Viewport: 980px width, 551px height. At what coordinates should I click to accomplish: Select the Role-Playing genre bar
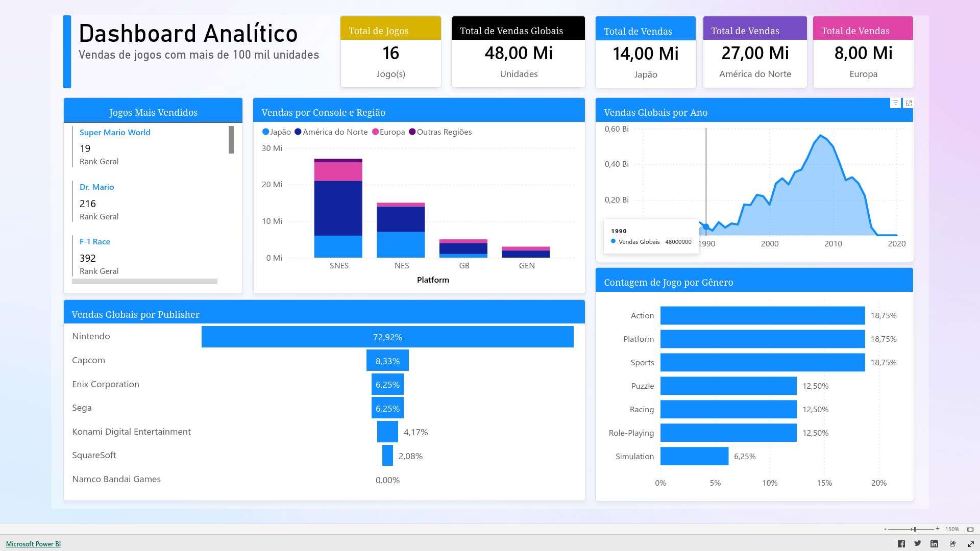click(x=728, y=433)
